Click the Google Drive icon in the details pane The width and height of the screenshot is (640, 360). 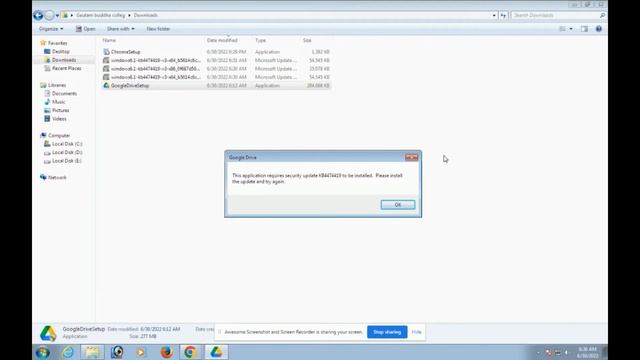48,333
